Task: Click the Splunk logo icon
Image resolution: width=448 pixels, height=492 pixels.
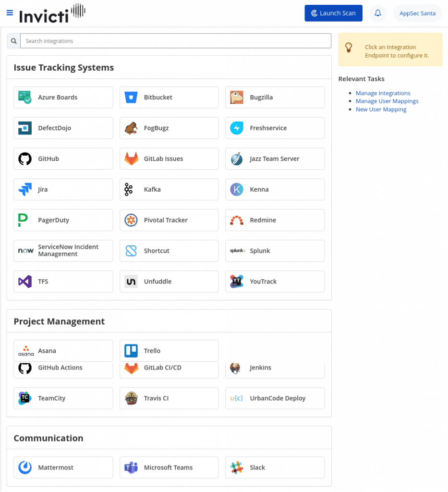Action: point(238,251)
